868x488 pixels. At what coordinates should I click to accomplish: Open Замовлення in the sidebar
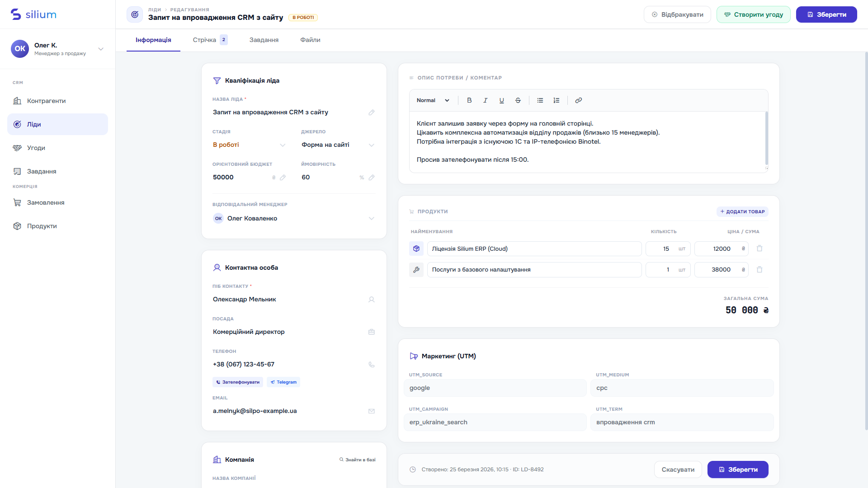coord(57,202)
